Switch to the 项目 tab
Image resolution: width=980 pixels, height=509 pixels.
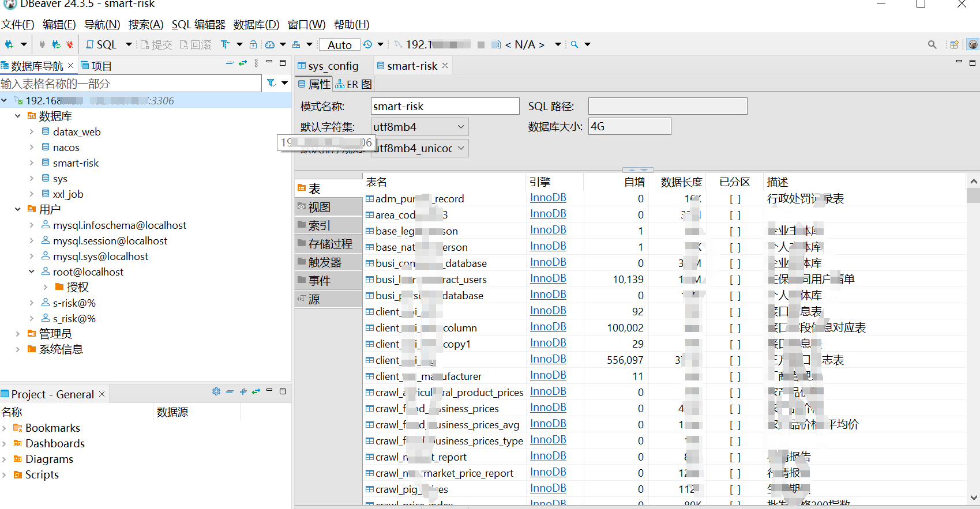[96, 66]
